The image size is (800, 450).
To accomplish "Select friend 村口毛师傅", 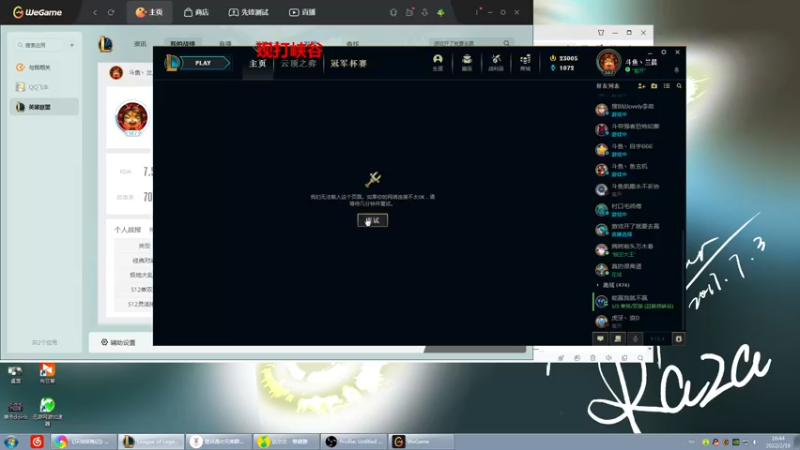I will (638, 210).
